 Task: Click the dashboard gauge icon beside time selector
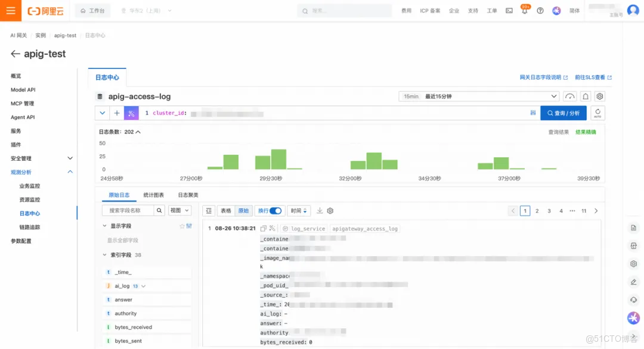(x=570, y=96)
